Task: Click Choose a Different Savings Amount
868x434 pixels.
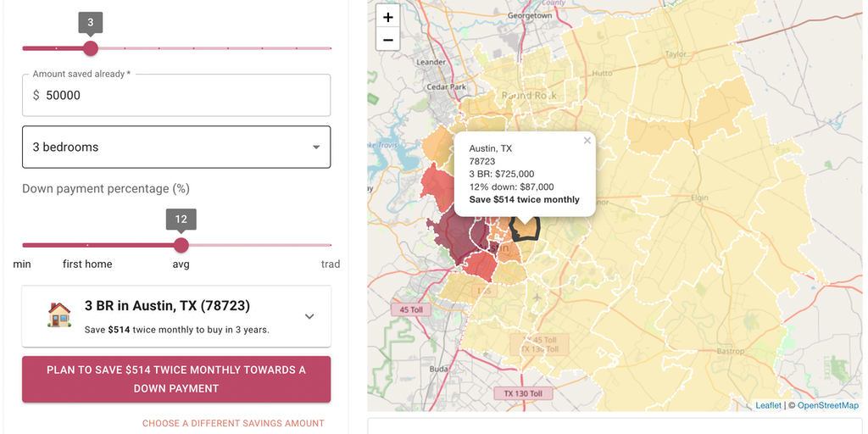Action: [x=233, y=423]
